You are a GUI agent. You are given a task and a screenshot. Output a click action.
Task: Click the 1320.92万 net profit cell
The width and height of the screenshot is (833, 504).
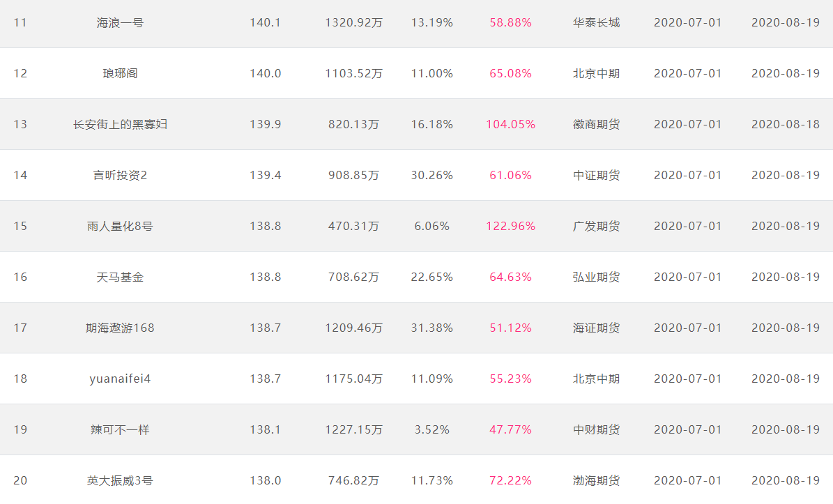point(354,23)
